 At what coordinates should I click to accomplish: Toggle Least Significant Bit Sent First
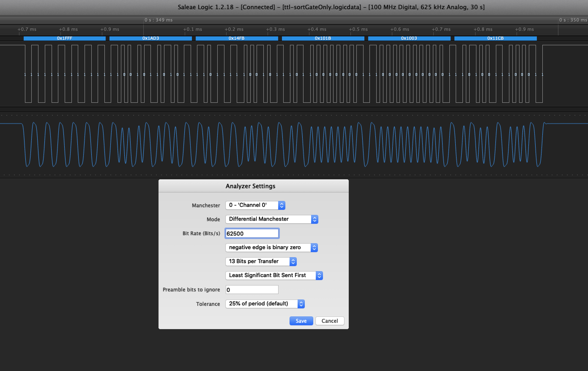pos(273,275)
